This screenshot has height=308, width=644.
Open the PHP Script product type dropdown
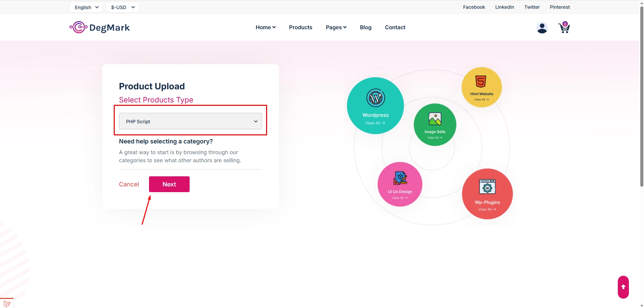coord(191,121)
